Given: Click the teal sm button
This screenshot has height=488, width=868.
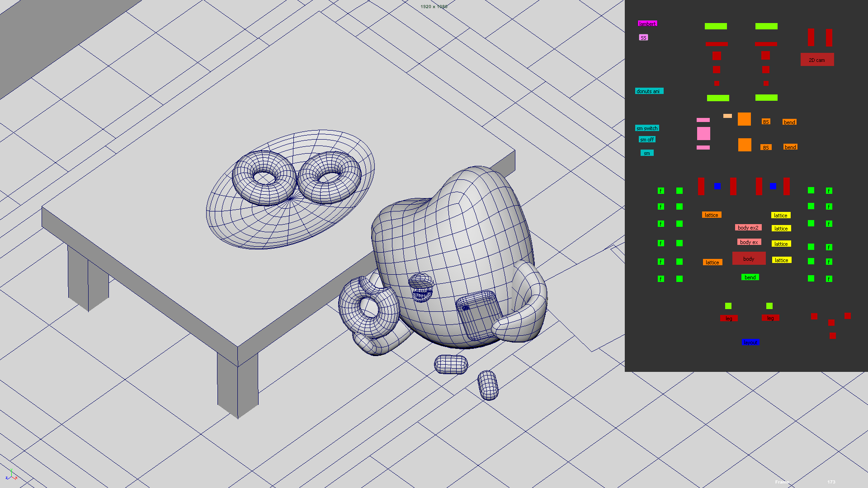Looking at the screenshot, I should [646, 153].
